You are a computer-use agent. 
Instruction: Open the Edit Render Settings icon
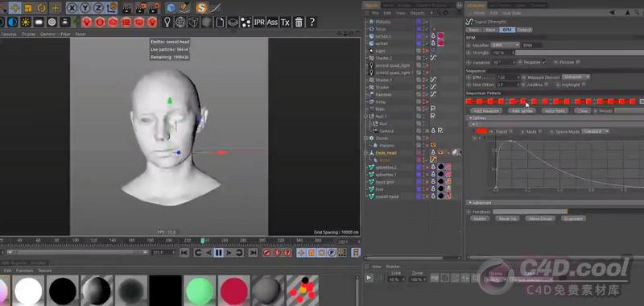click(x=154, y=7)
